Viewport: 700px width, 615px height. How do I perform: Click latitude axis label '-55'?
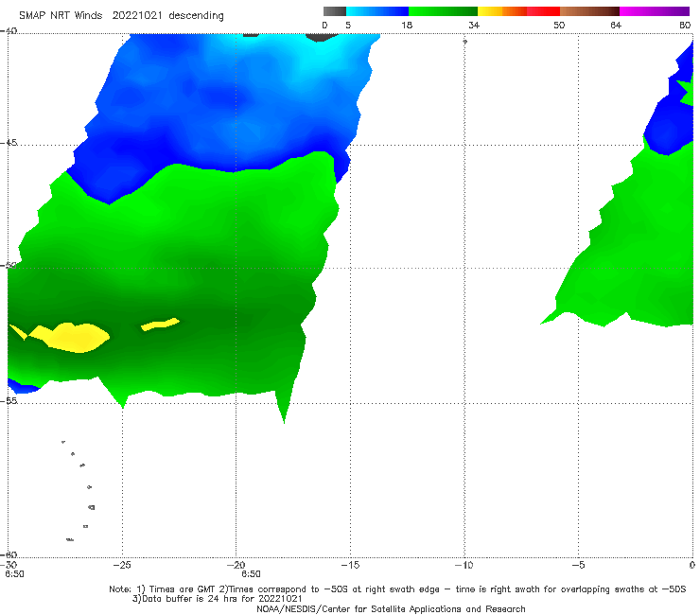[9, 400]
